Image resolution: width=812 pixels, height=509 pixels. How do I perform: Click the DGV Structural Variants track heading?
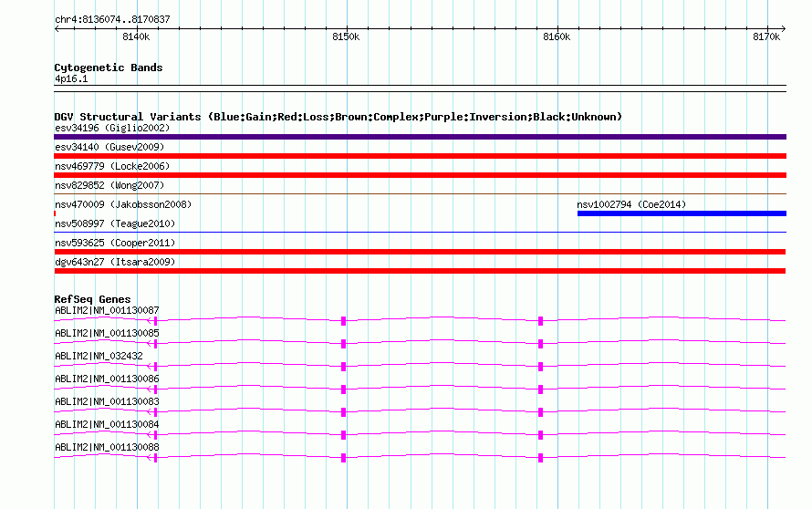coord(338,117)
